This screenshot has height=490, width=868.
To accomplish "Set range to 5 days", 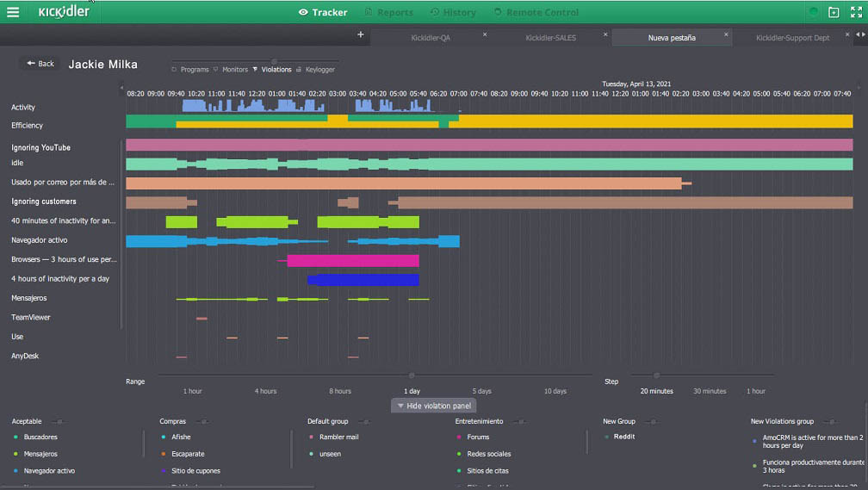I will tap(481, 391).
